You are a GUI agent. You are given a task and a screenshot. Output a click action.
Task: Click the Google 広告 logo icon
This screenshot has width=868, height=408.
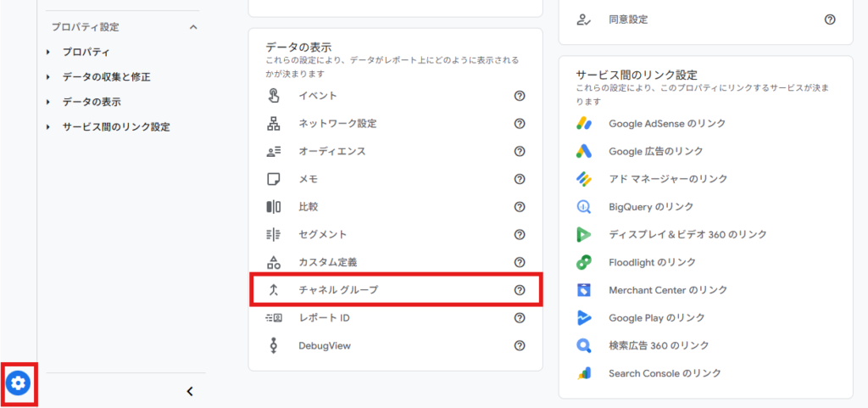pos(584,151)
